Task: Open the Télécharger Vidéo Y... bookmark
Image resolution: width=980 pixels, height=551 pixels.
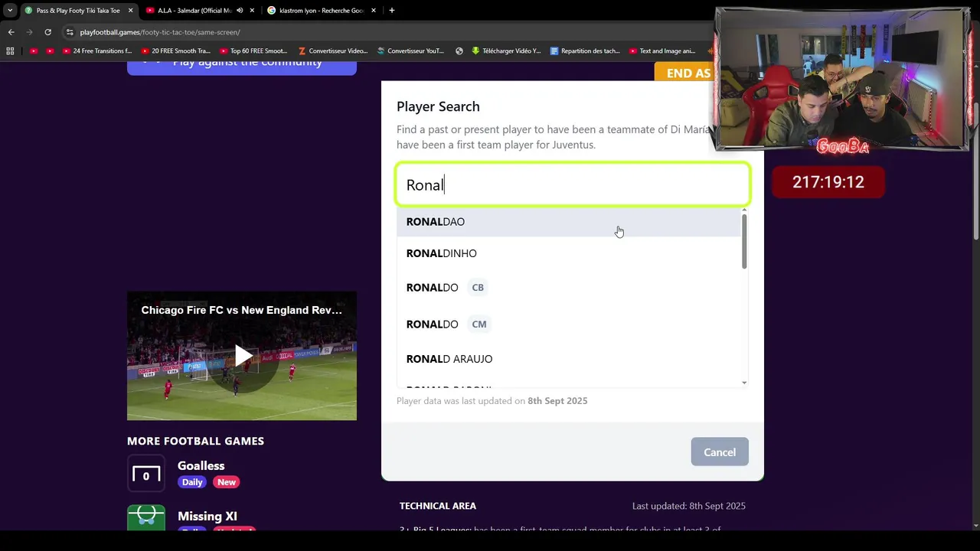Action: (506, 51)
